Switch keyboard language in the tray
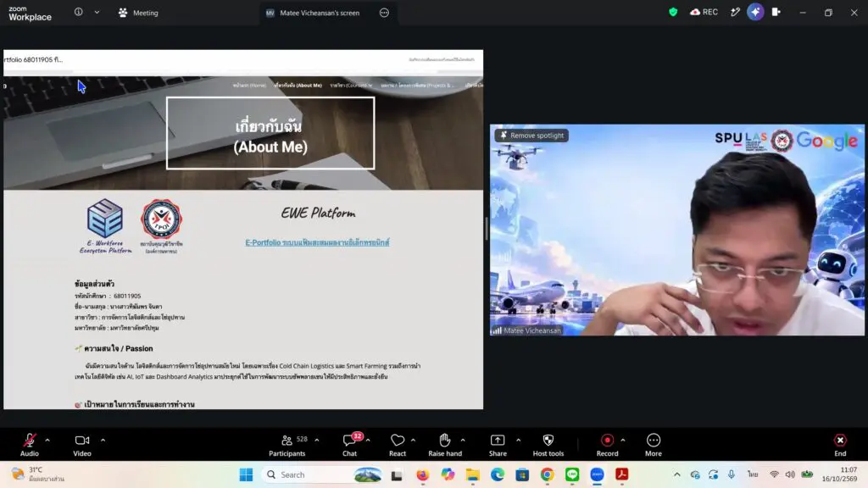 [753, 474]
